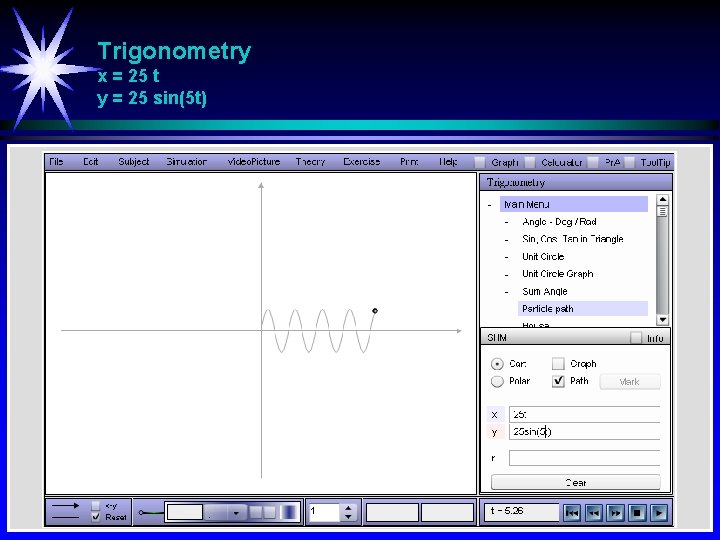Select the Polar coordinates radio button
720x540 pixels.
(x=497, y=381)
